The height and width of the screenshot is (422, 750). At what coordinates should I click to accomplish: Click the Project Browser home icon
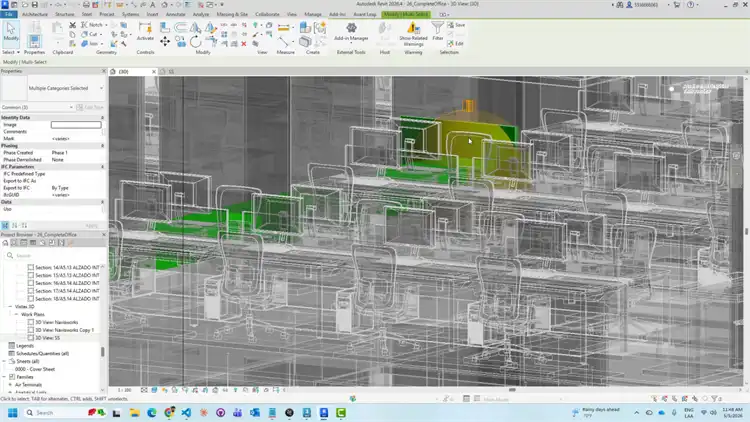(x=5, y=243)
